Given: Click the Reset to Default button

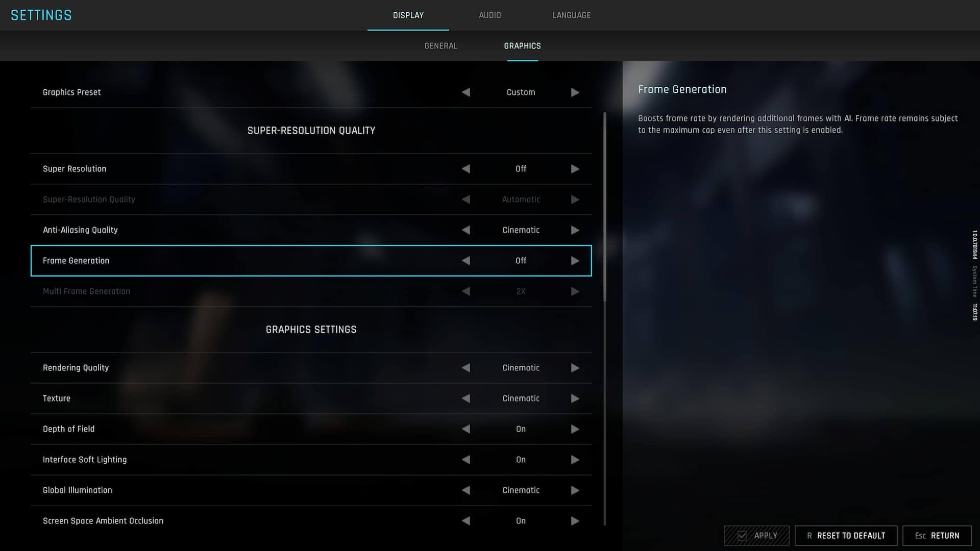Looking at the screenshot, I should (x=846, y=536).
